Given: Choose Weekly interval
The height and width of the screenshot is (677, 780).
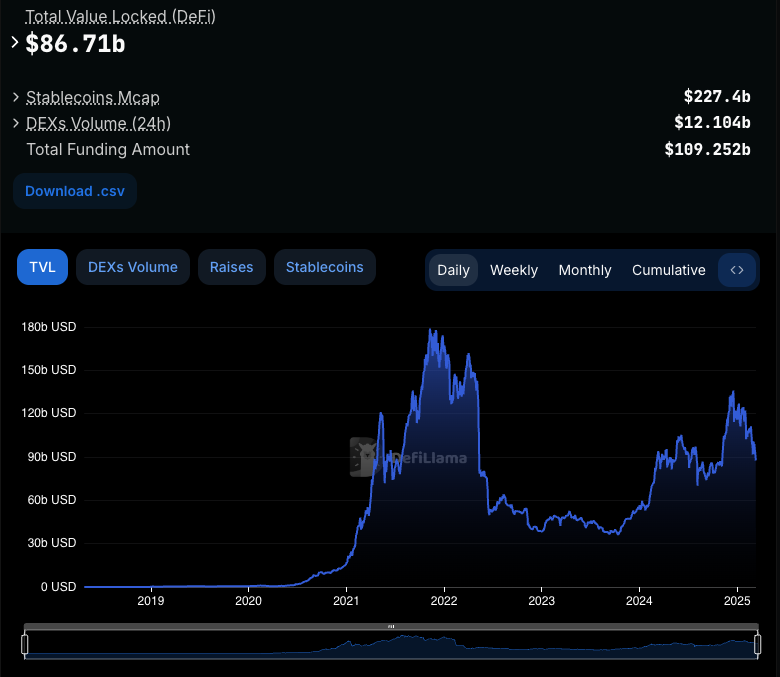Looking at the screenshot, I should [x=514, y=270].
